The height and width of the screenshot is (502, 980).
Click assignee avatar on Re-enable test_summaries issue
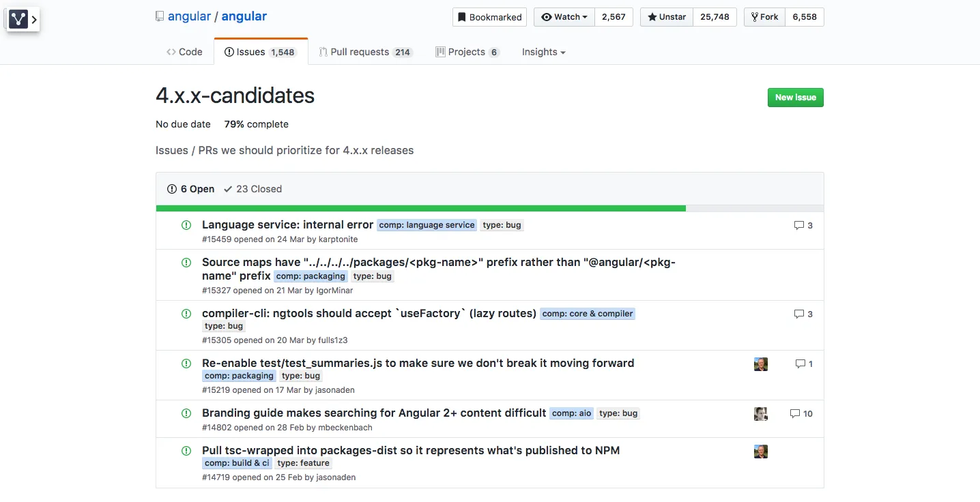pyautogui.click(x=761, y=364)
